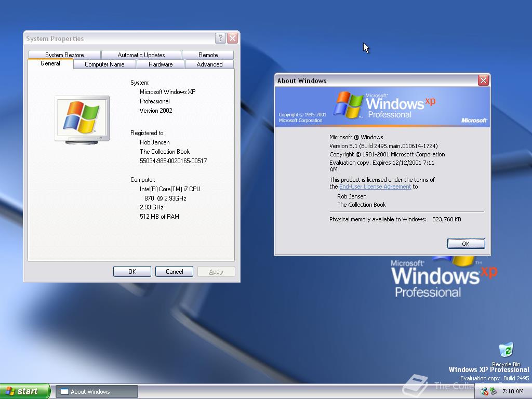Click 'Rob Jansen' in System Properties
Image resolution: width=532 pixels, height=399 pixels.
point(154,142)
